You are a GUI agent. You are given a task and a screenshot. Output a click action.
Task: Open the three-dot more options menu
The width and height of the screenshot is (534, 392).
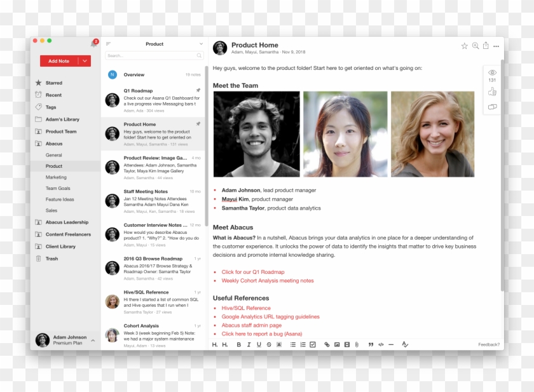496,46
